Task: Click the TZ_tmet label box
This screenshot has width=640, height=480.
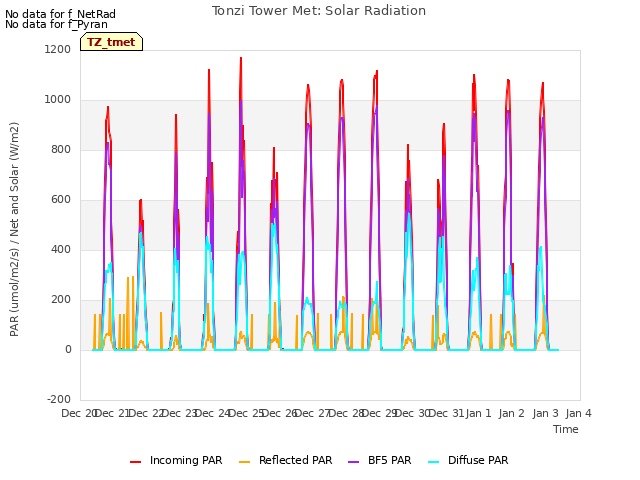Action: tap(111, 42)
